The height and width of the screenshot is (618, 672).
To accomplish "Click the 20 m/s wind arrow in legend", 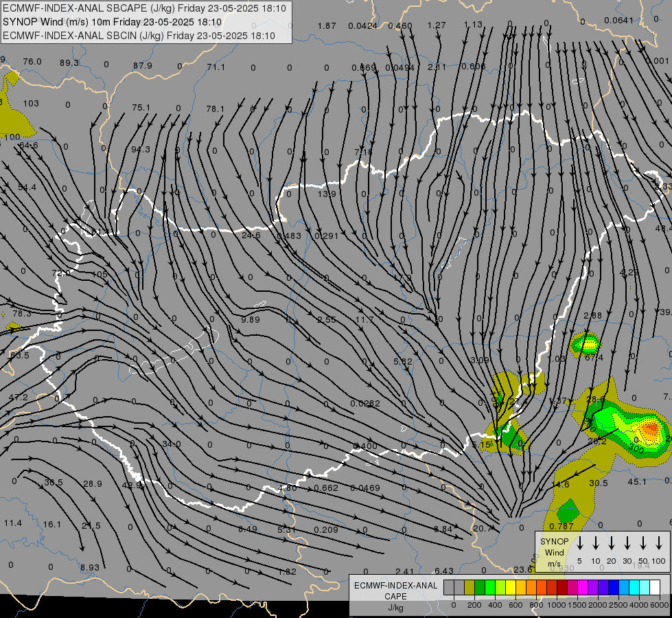I will pos(611,543).
